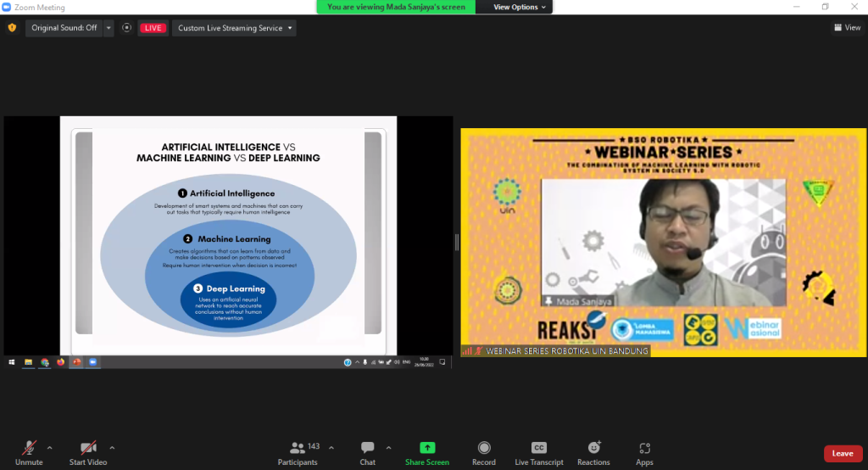The image size is (868, 470).
Task: Toggle Original Sound: Off setting
Action: coord(64,28)
